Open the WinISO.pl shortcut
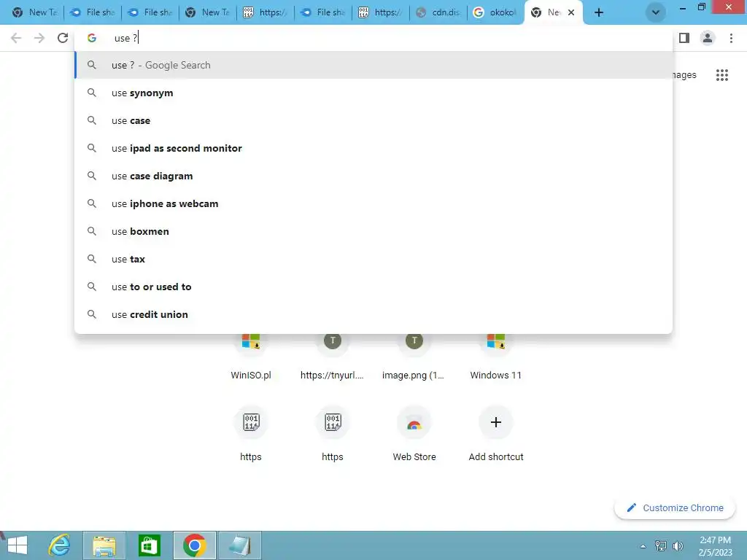The width and height of the screenshot is (747, 560). click(x=251, y=357)
